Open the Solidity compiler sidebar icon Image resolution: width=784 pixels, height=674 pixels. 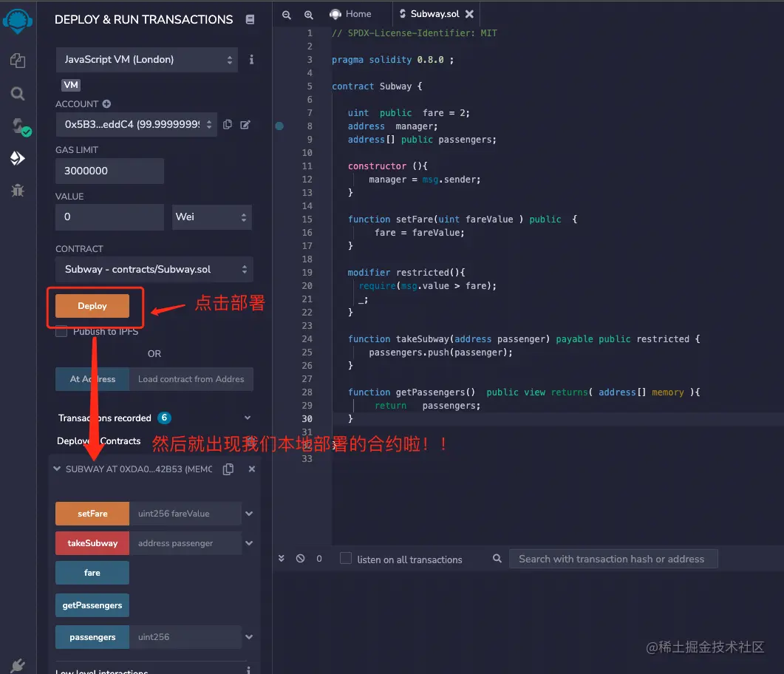tap(21, 127)
